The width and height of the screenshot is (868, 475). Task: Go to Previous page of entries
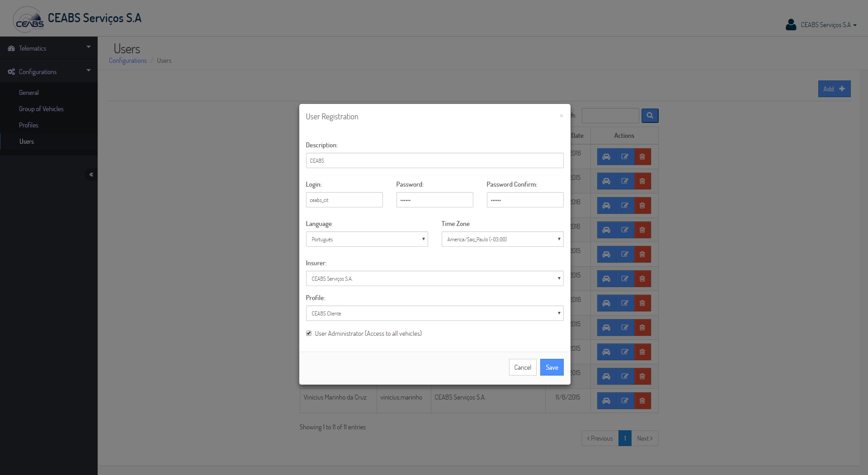[x=600, y=438]
